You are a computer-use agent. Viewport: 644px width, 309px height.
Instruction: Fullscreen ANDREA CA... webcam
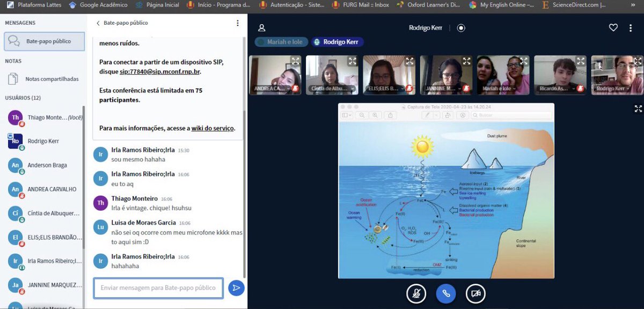pyautogui.click(x=295, y=61)
